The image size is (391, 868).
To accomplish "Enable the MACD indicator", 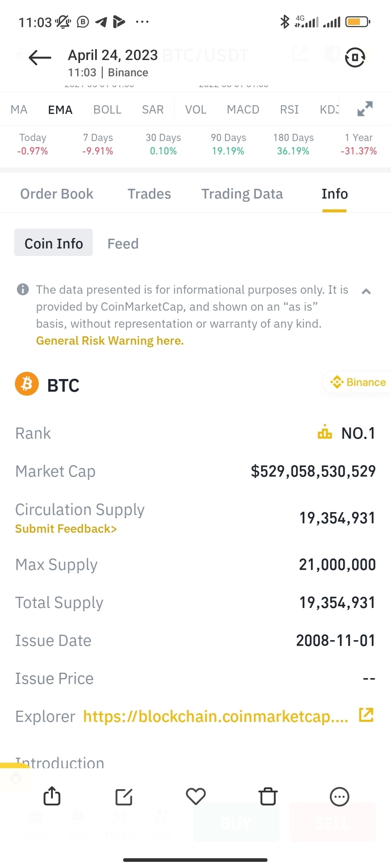I will 243,110.
